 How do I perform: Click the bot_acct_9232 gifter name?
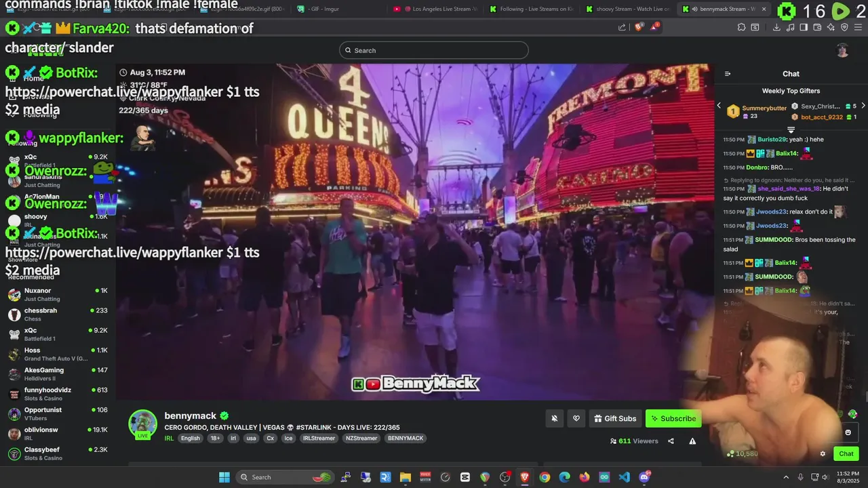[x=822, y=117]
